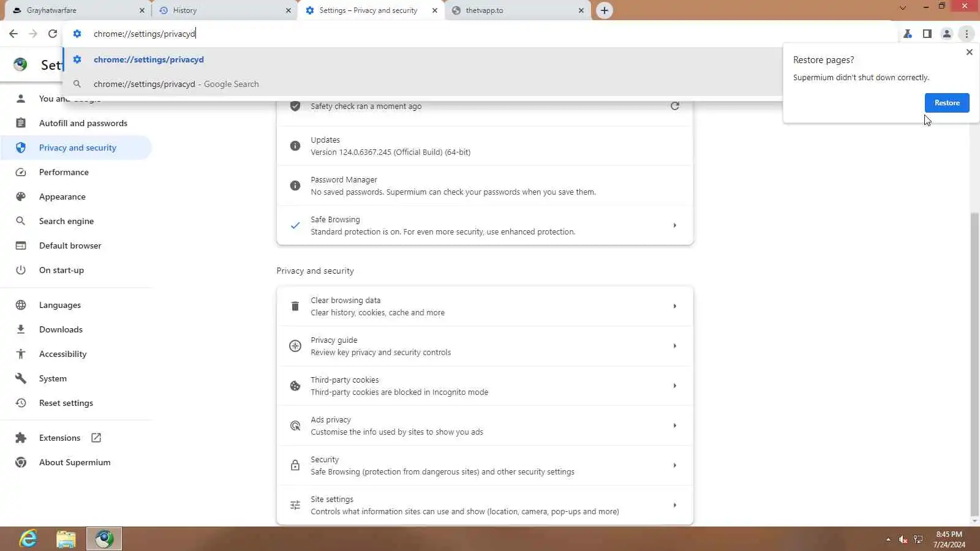Viewport: 980px width, 551px height.
Task: Open File Explorer from the taskbar
Action: 66,539
